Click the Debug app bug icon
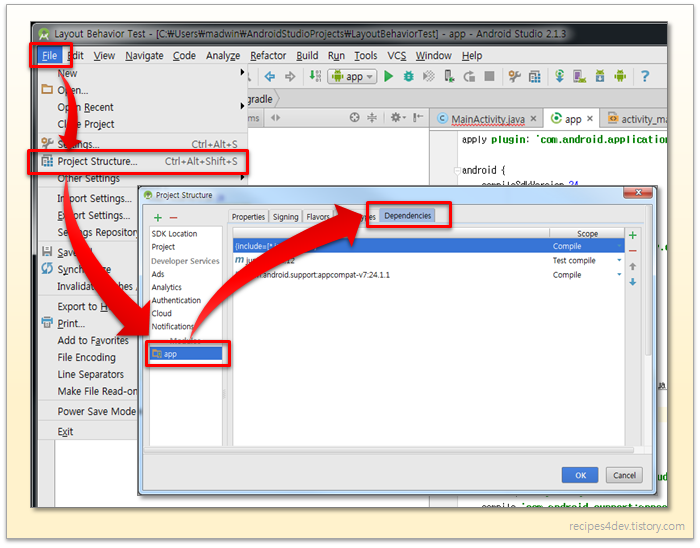 click(x=408, y=76)
